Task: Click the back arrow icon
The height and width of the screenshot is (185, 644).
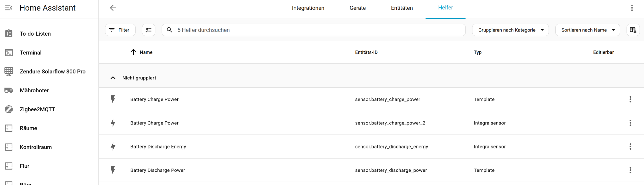Action: pyautogui.click(x=113, y=8)
